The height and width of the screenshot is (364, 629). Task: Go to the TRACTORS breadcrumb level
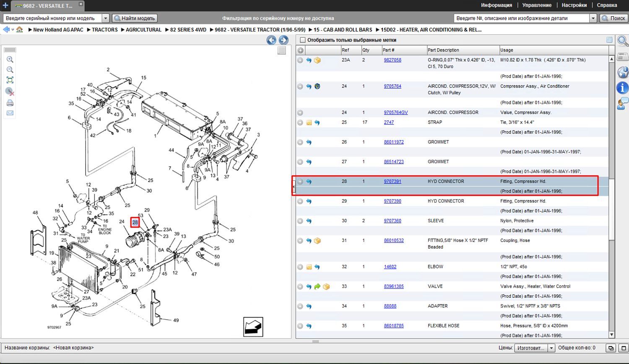pos(105,30)
